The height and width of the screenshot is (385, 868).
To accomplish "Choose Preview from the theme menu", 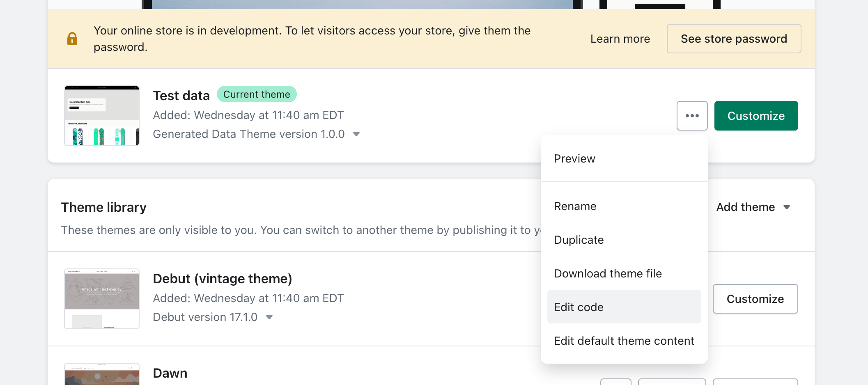I will [x=624, y=158].
